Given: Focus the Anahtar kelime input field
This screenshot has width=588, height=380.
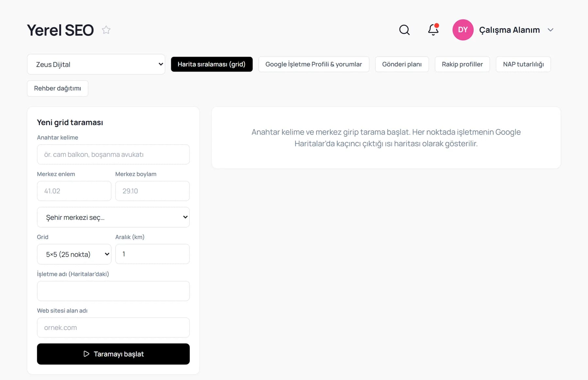Looking at the screenshot, I should pos(113,154).
